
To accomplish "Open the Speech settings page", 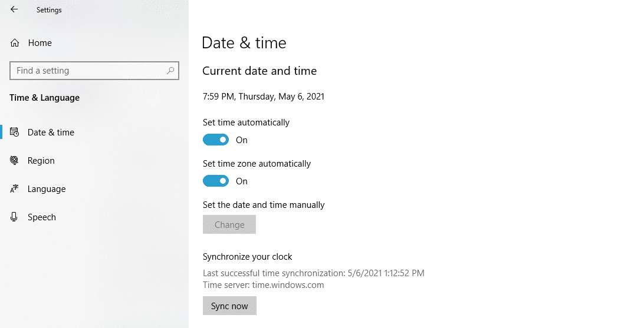I will (x=42, y=217).
